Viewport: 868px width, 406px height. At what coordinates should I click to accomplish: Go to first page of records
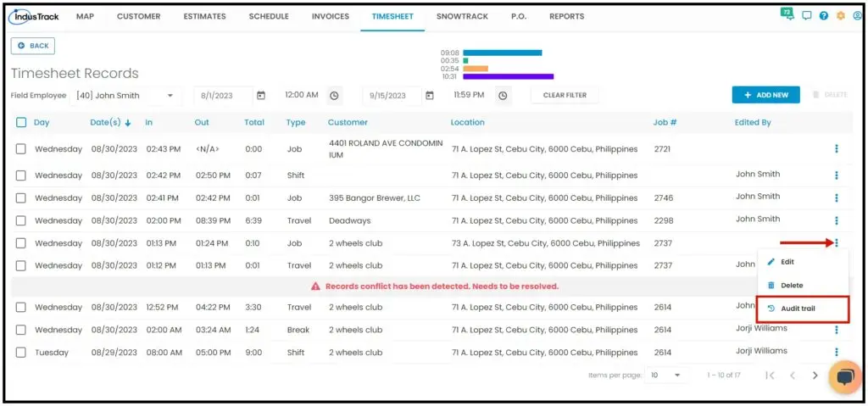click(770, 375)
